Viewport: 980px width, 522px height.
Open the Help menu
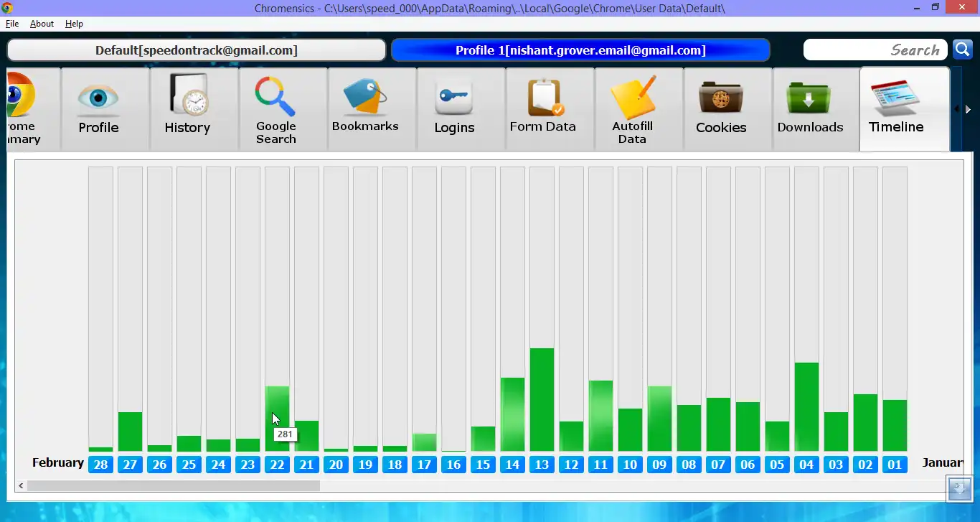pos(74,24)
